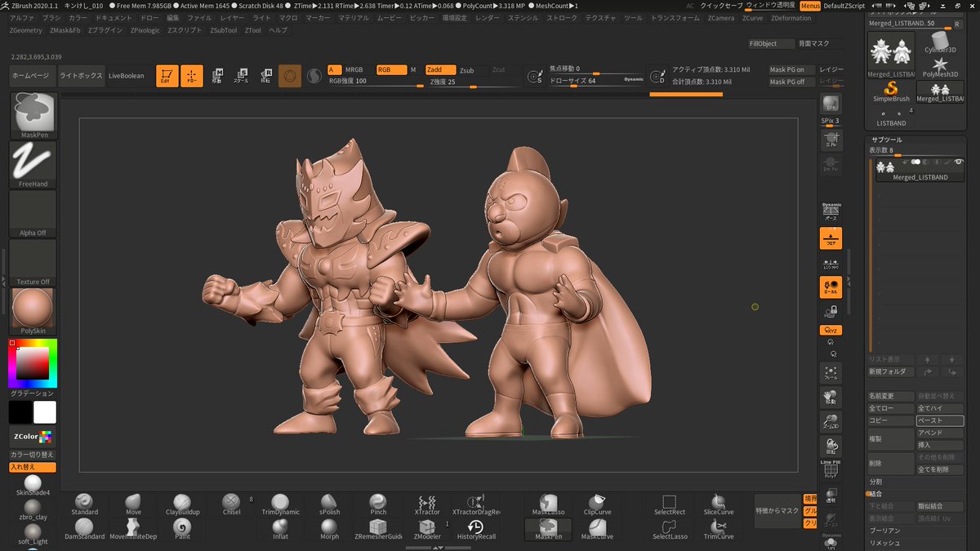Screen dimensions: 980x551
Task: Click the 名前変更 (Rename) button
Action: 890,396
